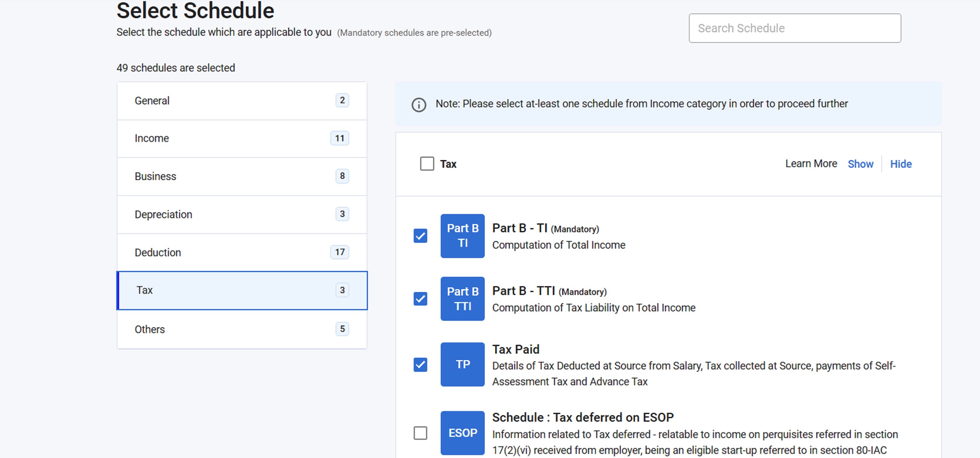Click the Tax category count badge

(342, 290)
